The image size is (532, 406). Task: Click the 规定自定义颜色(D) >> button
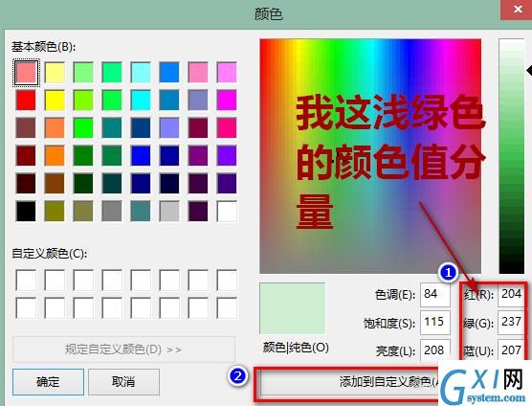[123, 350]
